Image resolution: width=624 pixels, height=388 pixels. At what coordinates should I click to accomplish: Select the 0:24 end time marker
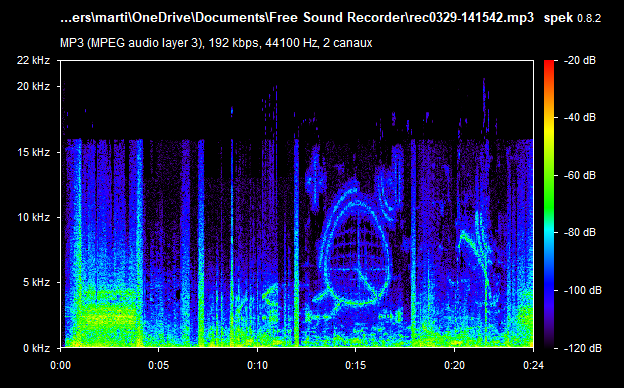533,365
